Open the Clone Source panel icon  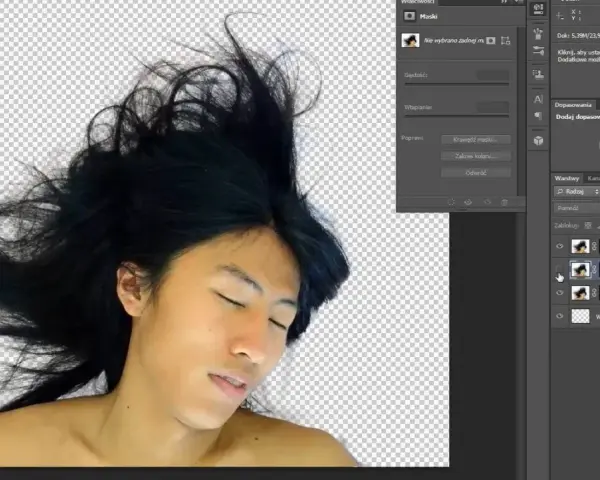[x=538, y=74]
